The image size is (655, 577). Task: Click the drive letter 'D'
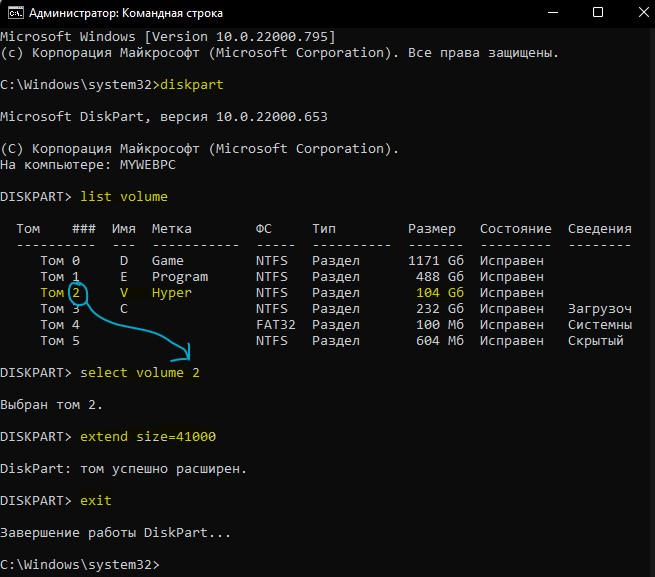pyautogui.click(x=124, y=261)
